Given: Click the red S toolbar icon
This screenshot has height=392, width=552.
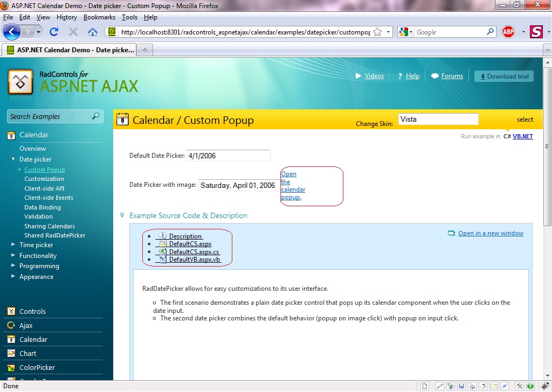Looking at the screenshot, I should pyautogui.click(x=536, y=32).
